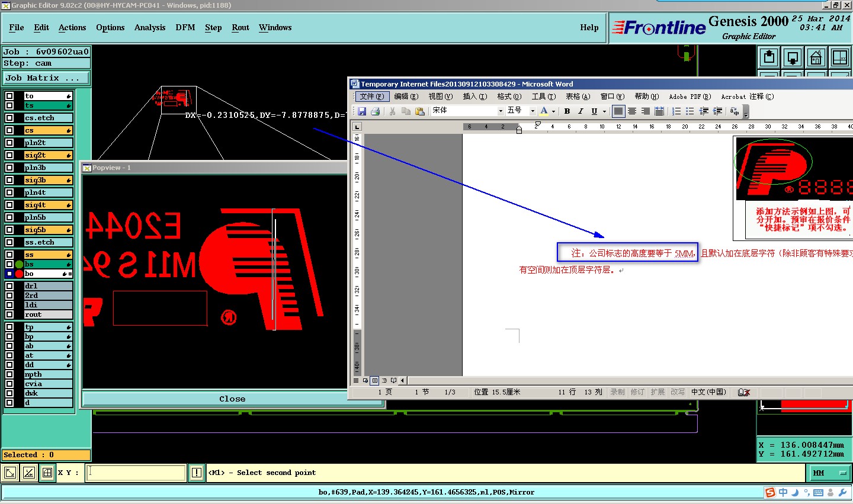Viewport: 853px width, 504px height.
Task: Toggle checkbox for layer 'ss.etch'
Action: click(x=9, y=242)
